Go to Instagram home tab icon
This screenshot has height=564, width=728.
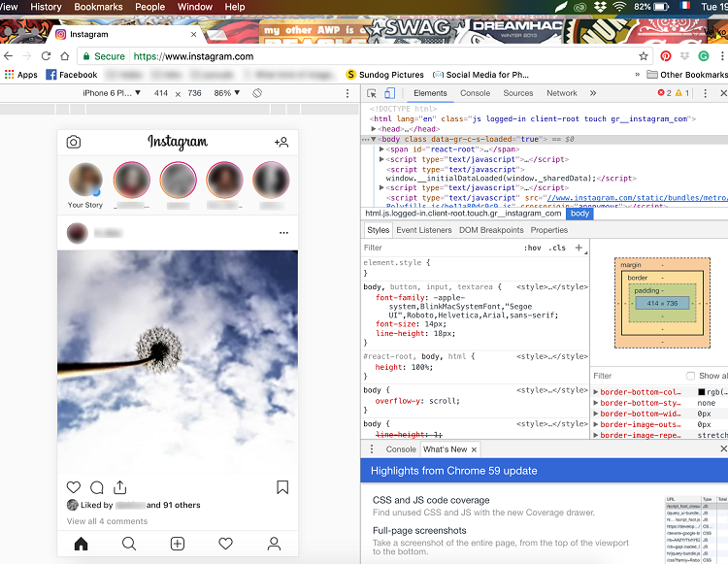click(x=81, y=544)
